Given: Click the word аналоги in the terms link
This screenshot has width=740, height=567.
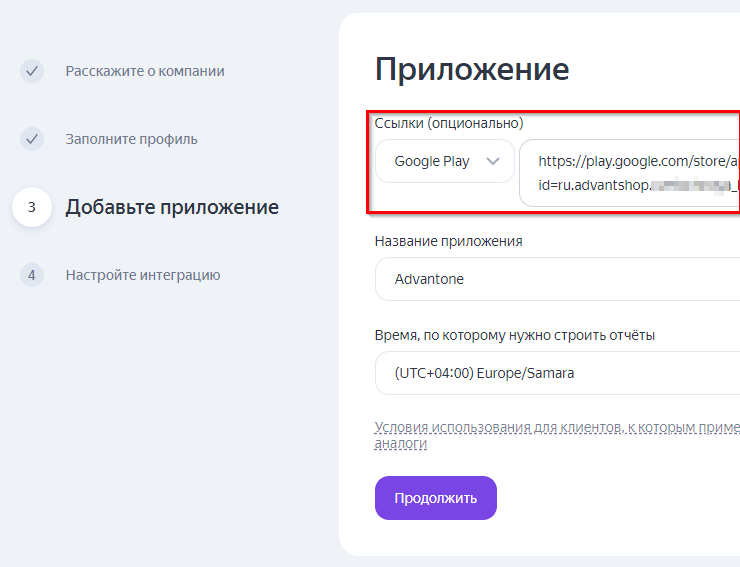Looking at the screenshot, I should point(401,443).
